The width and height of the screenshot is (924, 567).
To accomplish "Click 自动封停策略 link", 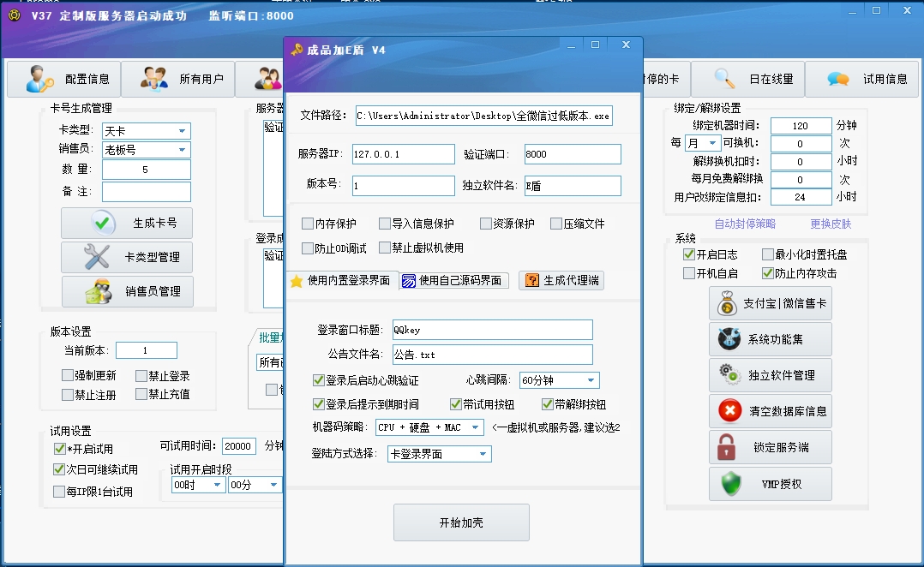I will pyautogui.click(x=745, y=224).
